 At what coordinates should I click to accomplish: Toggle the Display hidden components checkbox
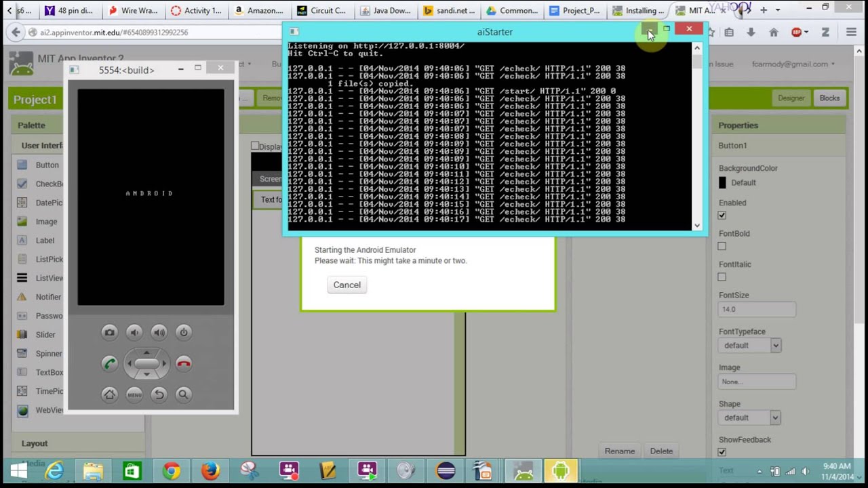(x=255, y=146)
